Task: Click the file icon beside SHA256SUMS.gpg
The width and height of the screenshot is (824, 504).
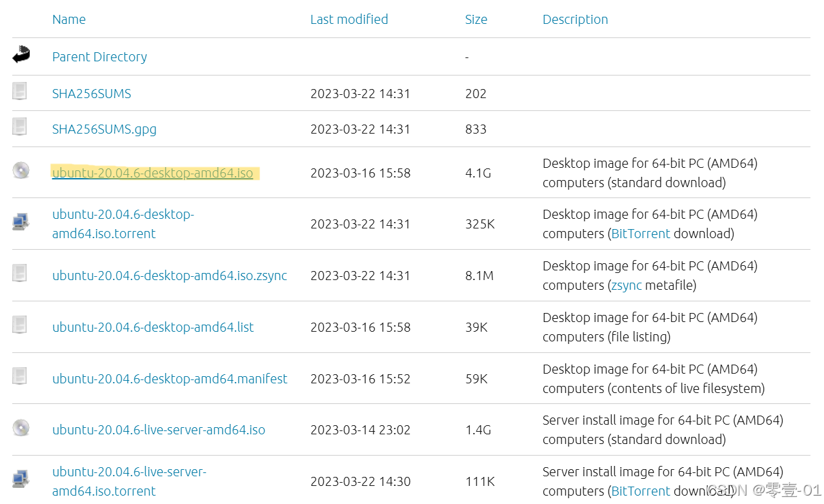Action: coord(20,127)
